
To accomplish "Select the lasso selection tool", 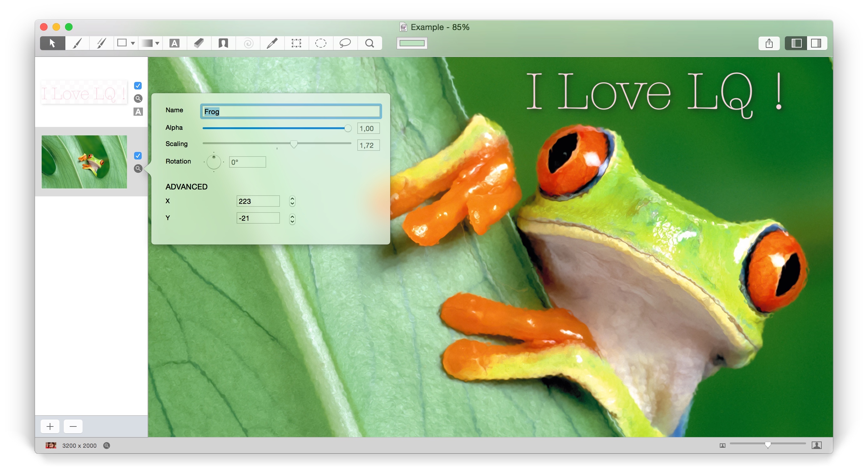I will 345,43.
